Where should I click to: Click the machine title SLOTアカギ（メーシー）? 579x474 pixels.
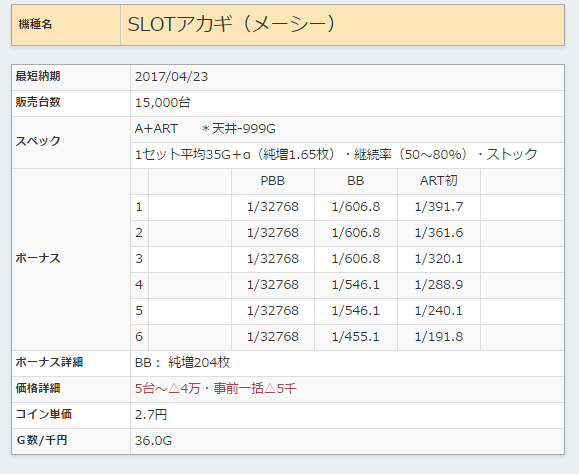(232, 24)
